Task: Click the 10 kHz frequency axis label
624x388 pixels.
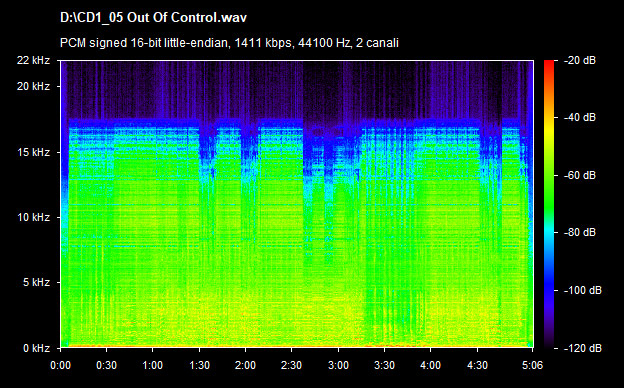Action: coord(33,217)
